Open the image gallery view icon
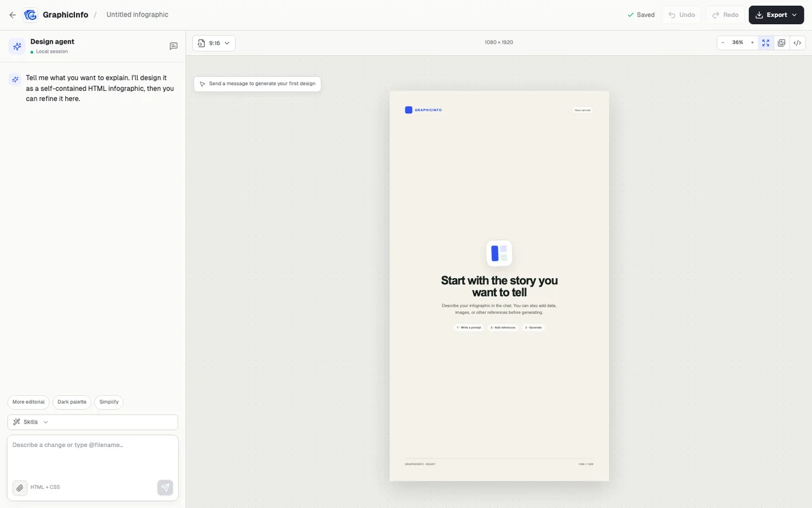This screenshot has height=508, width=812. coord(782,43)
